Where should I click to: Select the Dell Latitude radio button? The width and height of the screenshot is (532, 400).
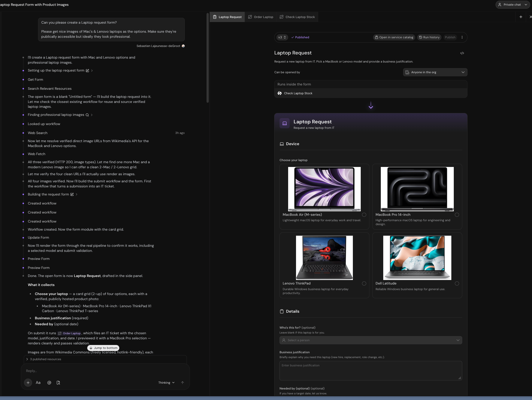[x=457, y=284]
